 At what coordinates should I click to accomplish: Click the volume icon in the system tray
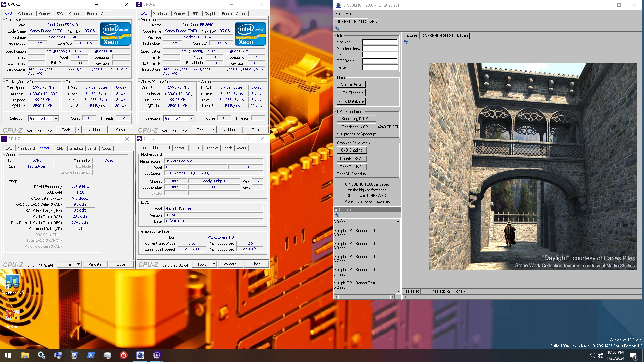(x=592, y=355)
